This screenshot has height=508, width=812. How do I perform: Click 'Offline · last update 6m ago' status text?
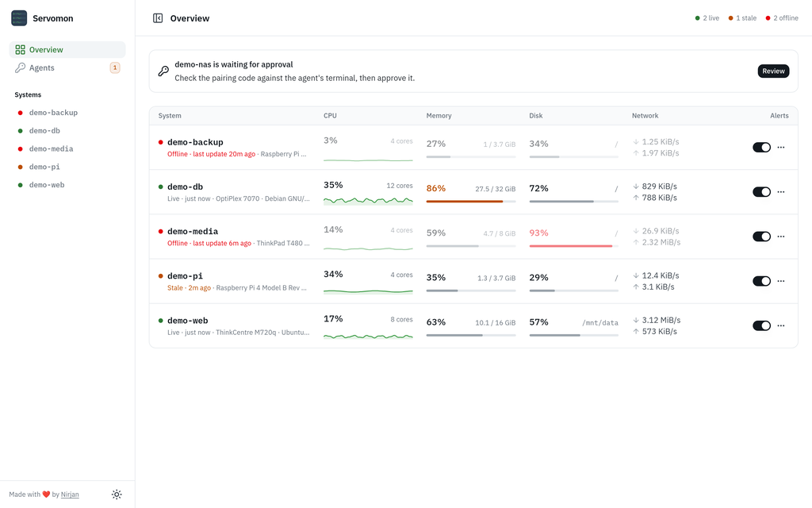[209, 243]
